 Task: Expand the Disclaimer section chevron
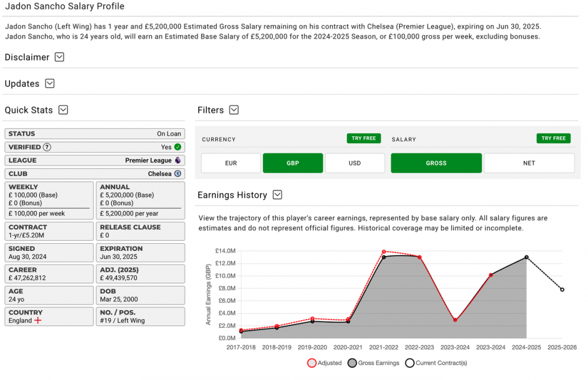59,57
